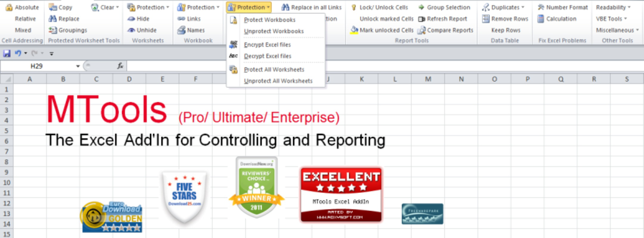Open the Name Box dropdown arrow
Image resolution: width=644 pixels, height=238 pixels.
click(78, 66)
